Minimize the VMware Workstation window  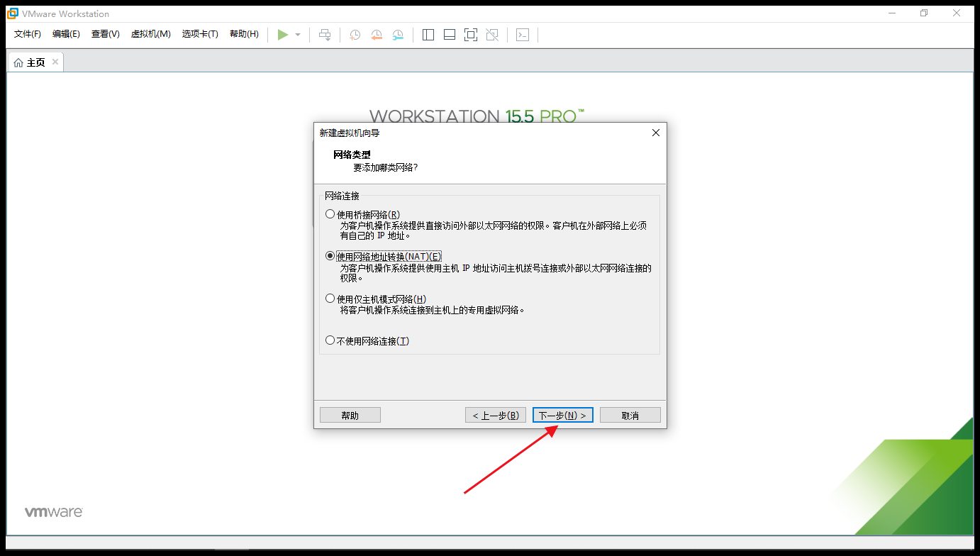pyautogui.click(x=891, y=13)
